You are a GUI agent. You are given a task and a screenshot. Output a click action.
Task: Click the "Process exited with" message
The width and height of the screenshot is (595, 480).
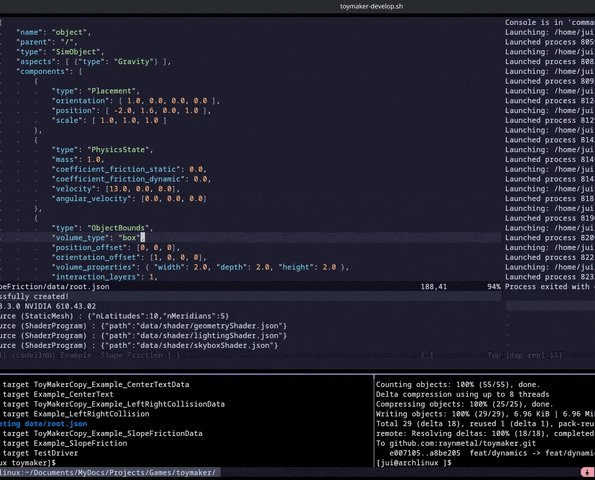pyautogui.click(x=550, y=287)
